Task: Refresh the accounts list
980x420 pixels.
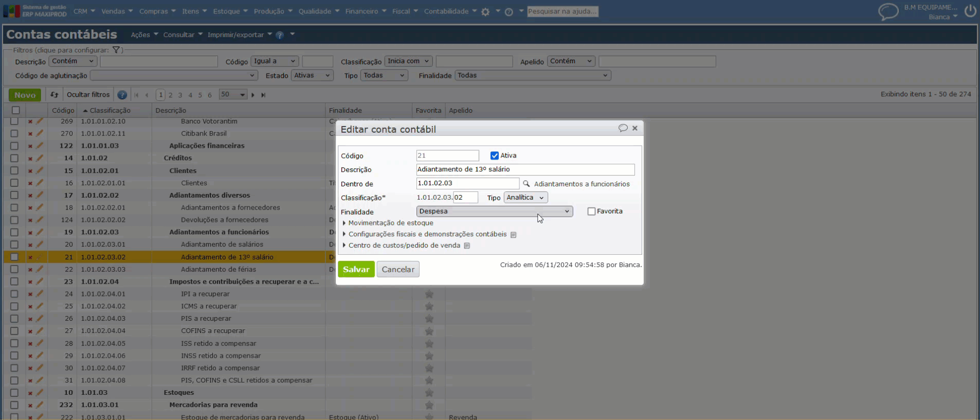Action: [x=54, y=95]
